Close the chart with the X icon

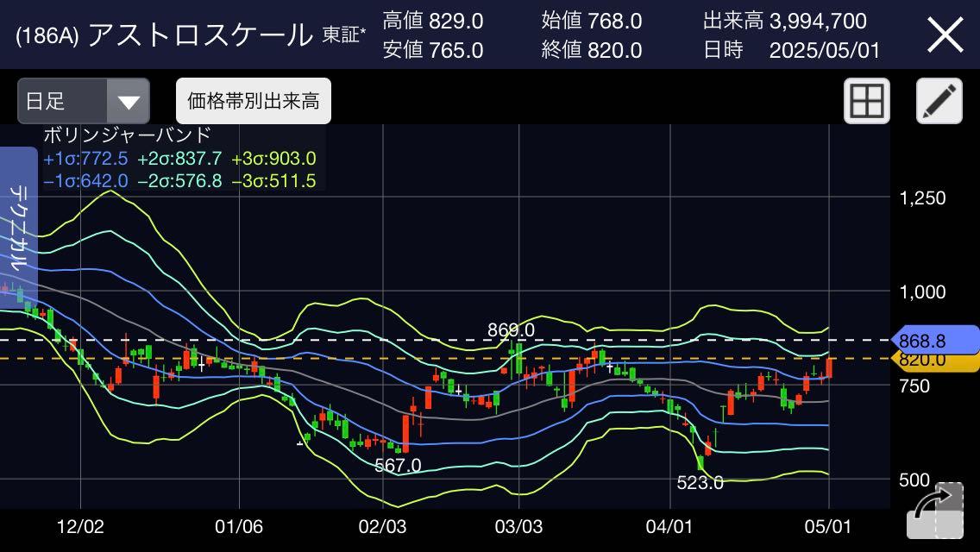click(945, 35)
